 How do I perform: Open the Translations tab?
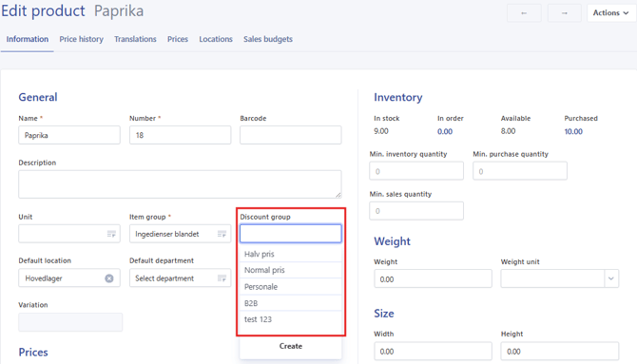(x=135, y=39)
